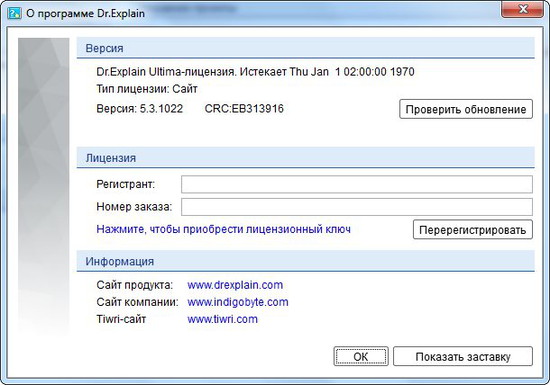Select the Версия section header

click(x=306, y=48)
